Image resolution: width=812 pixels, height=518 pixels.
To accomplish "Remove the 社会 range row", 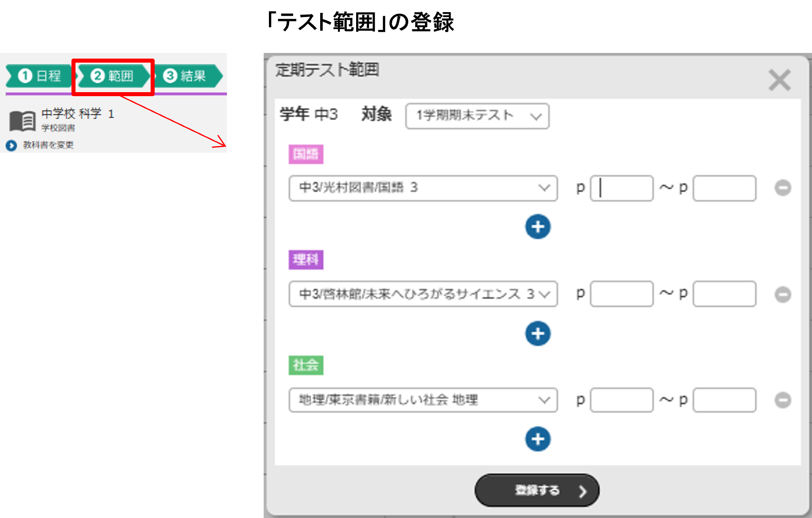I will coord(783,400).
